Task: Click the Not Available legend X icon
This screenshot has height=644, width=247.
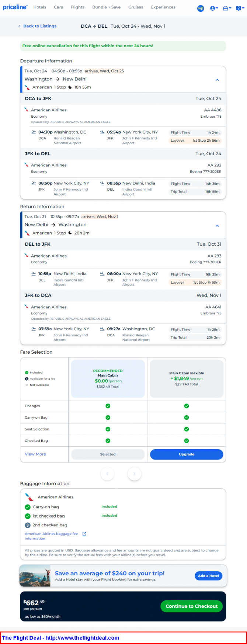Action: (x=27, y=385)
